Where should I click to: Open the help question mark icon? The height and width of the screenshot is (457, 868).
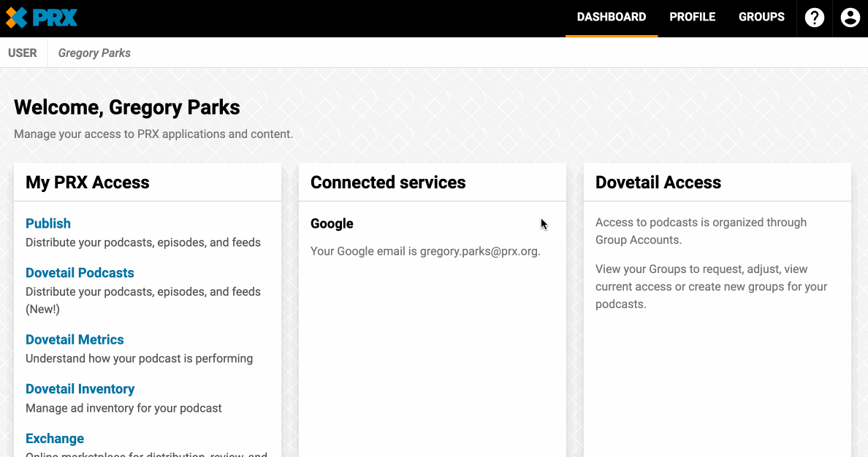(x=815, y=18)
